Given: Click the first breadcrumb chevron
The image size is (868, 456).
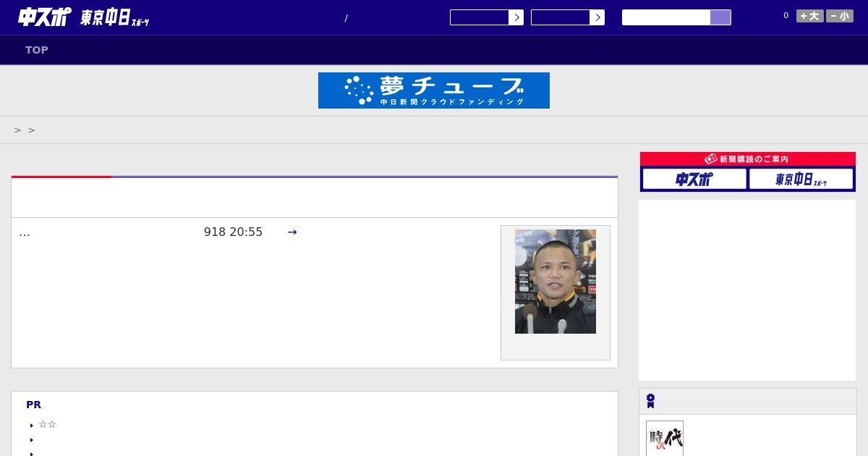Looking at the screenshot, I should tap(18, 130).
